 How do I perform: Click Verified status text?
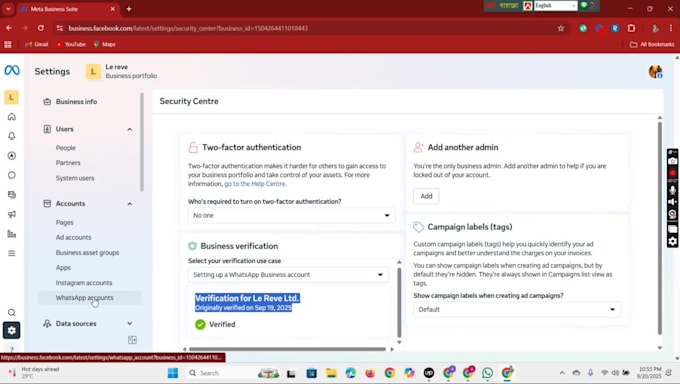[222, 325]
